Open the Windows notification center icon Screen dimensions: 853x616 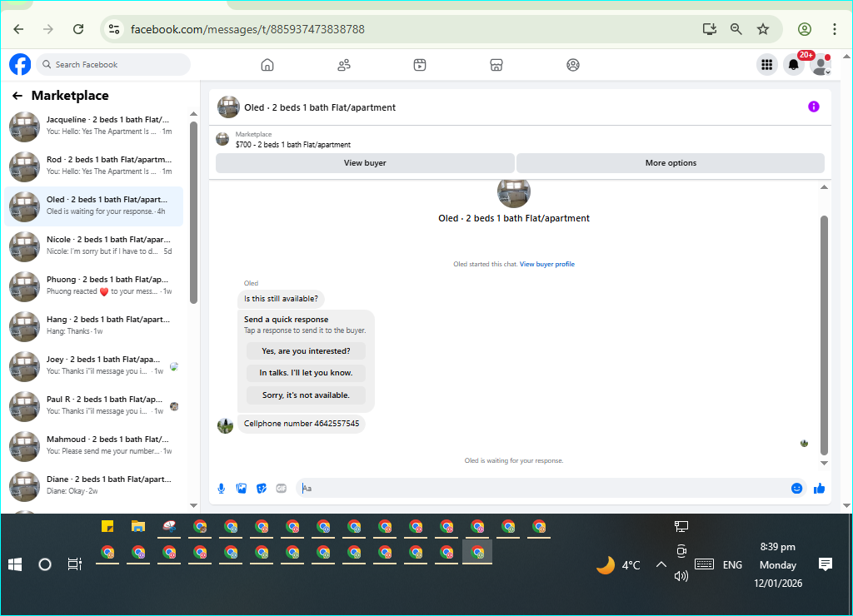click(x=826, y=564)
